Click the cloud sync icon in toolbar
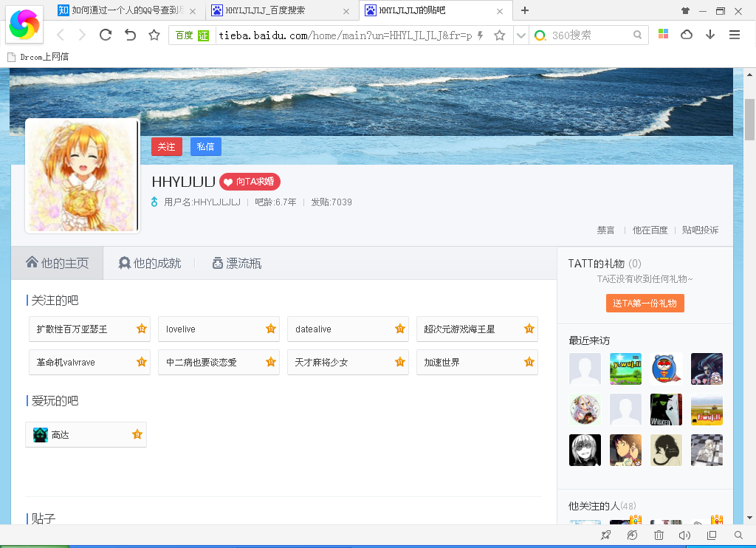The width and height of the screenshot is (756, 548). click(687, 34)
